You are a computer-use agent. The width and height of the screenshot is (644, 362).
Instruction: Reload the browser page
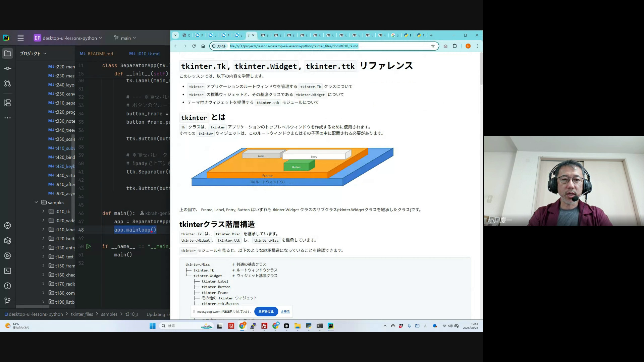click(x=194, y=46)
